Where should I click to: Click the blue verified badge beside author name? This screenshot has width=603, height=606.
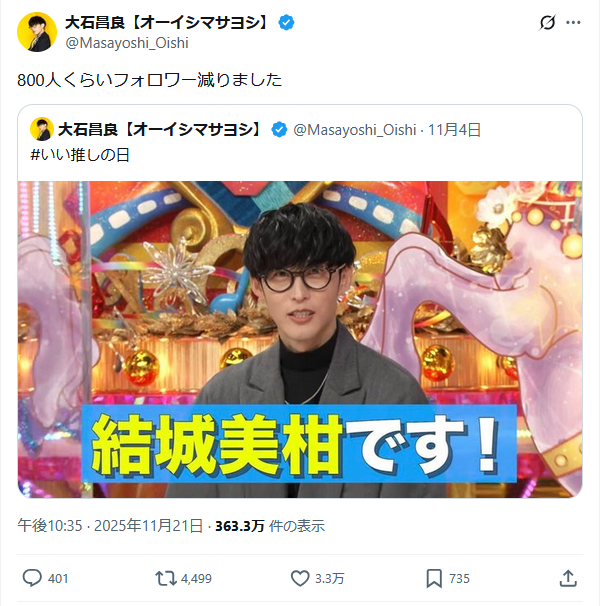[286, 22]
